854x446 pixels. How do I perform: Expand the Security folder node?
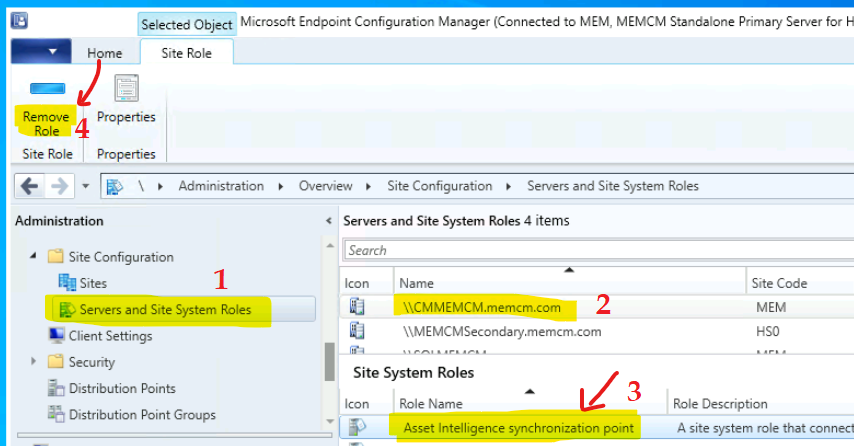coord(33,361)
